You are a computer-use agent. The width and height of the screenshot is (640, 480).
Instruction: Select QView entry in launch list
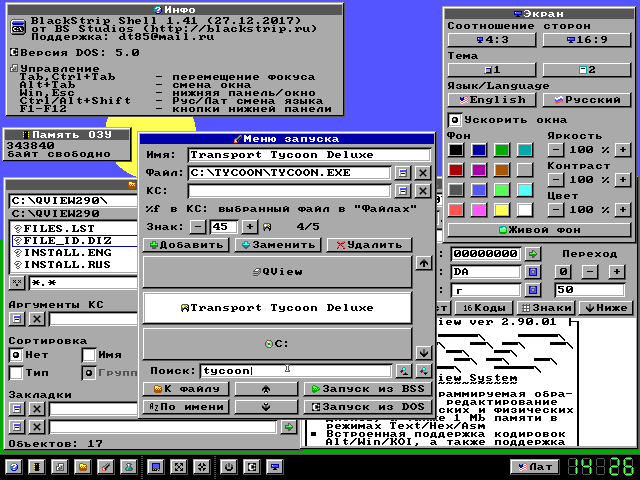click(278, 272)
